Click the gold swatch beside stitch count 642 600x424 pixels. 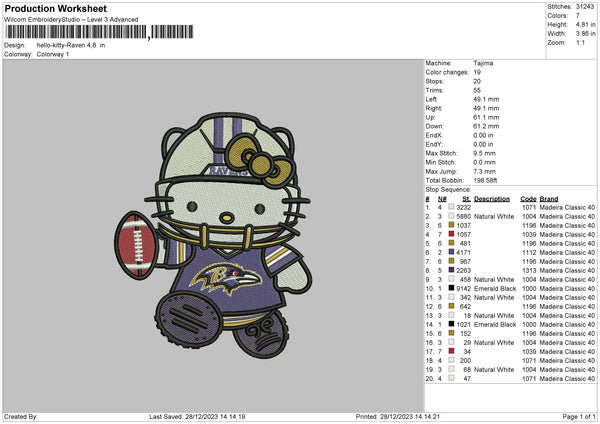(452, 306)
